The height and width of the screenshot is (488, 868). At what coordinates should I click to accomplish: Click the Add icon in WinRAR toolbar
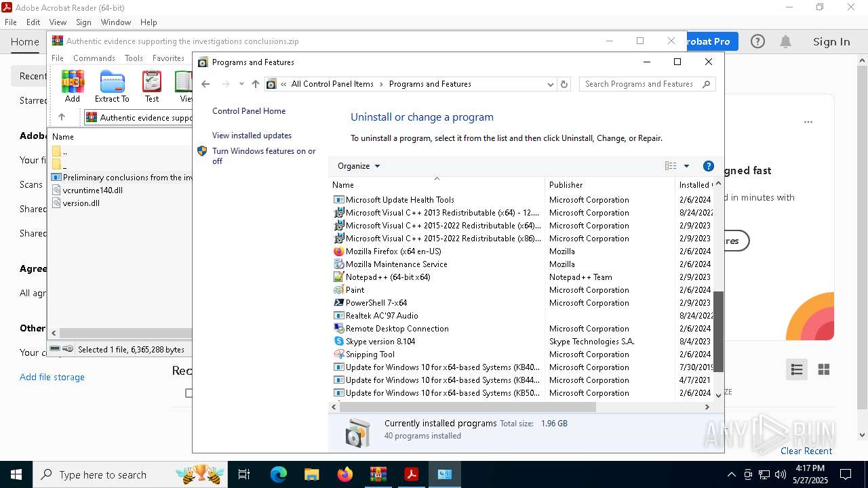point(73,86)
